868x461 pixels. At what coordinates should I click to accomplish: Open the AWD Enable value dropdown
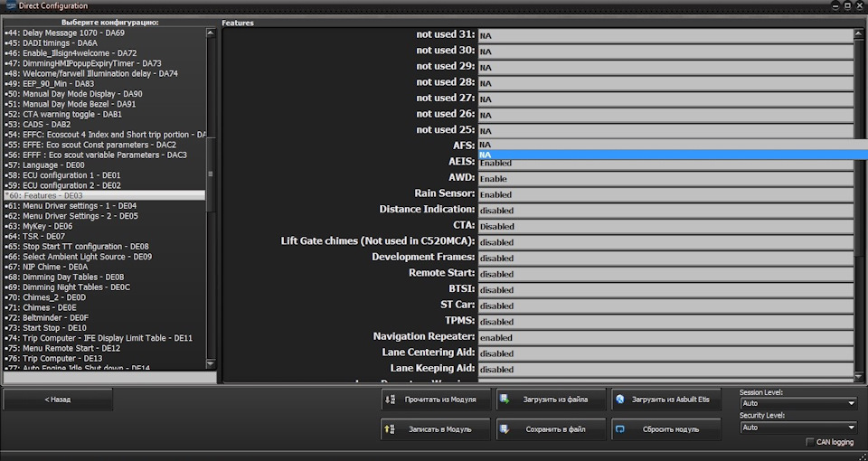(666, 179)
